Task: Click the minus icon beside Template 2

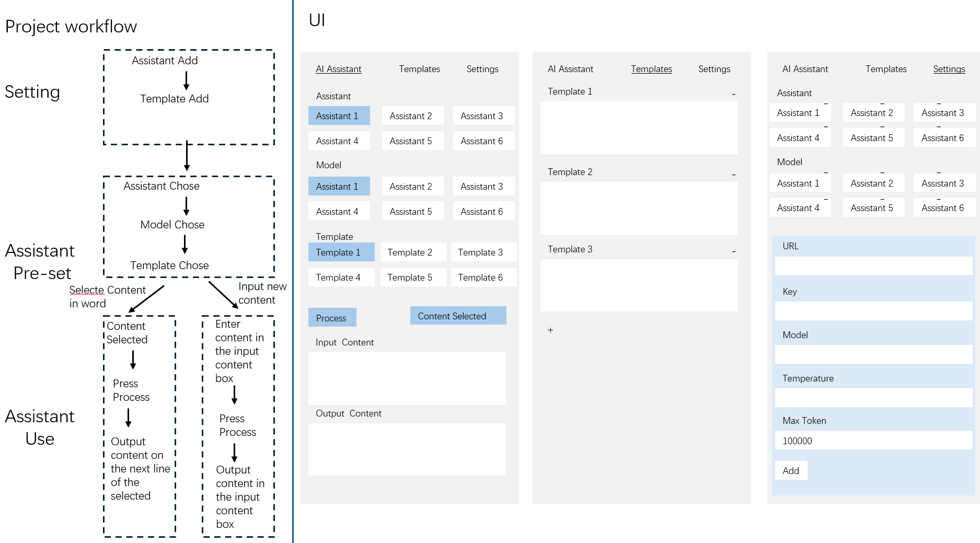Action: pos(734,175)
